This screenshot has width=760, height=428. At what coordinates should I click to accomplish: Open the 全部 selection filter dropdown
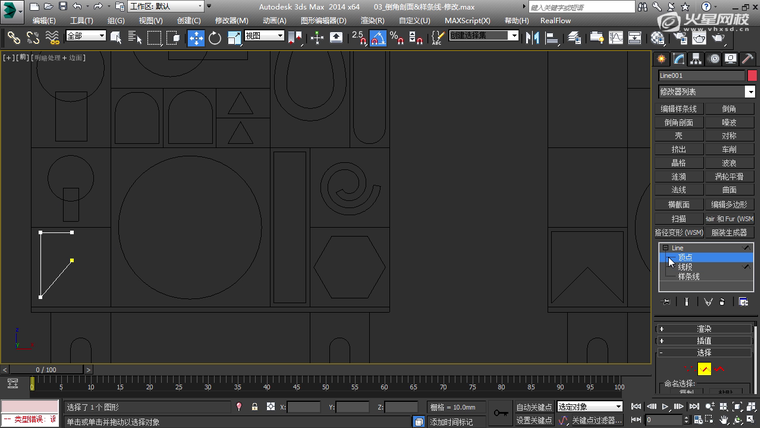tap(86, 36)
